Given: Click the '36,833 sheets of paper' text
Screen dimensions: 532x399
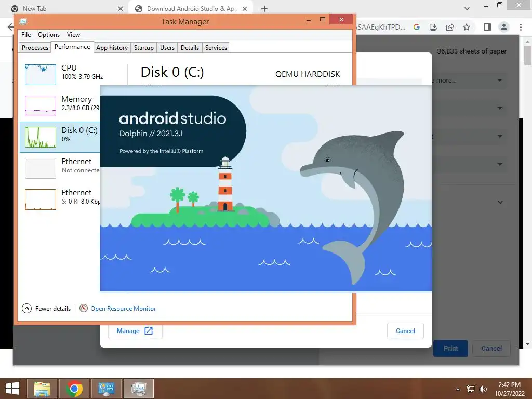Looking at the screenshot, I should coord(472,51).
